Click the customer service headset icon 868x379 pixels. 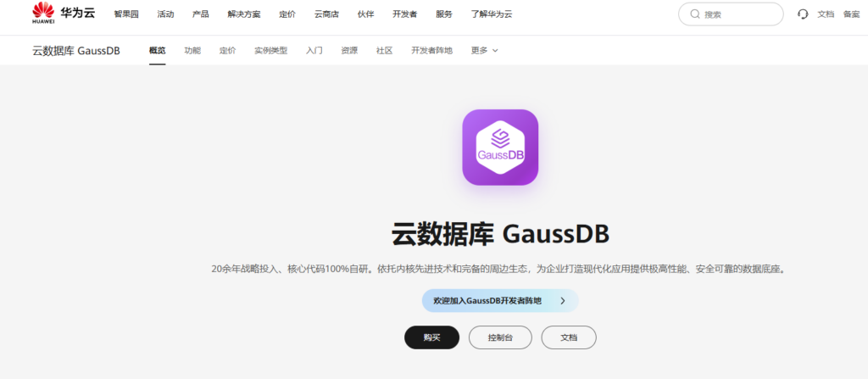click(x=803, y=14)
